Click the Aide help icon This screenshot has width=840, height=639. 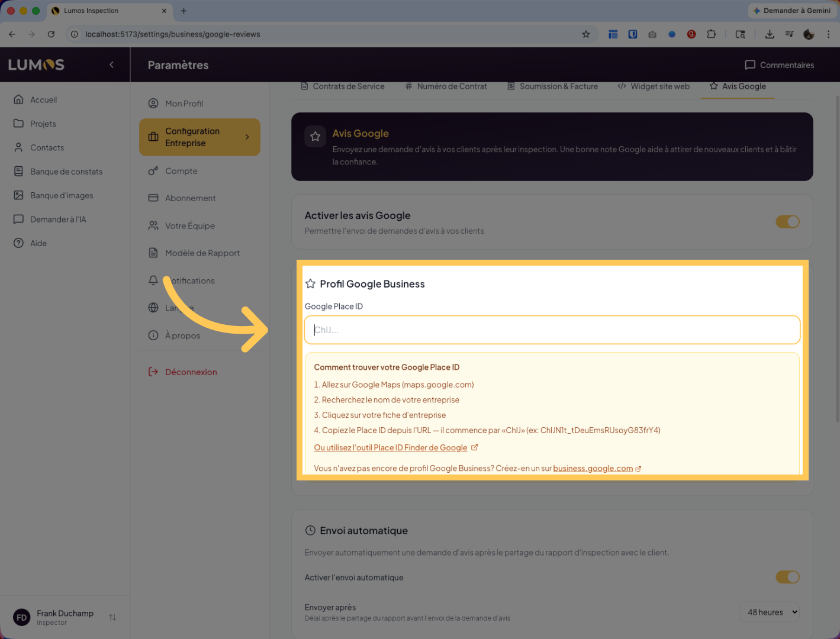18,243
